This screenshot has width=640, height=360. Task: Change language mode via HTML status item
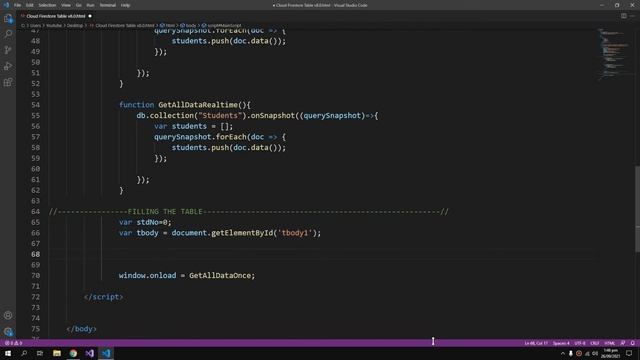pyautogui.click(x=610, y=343)
